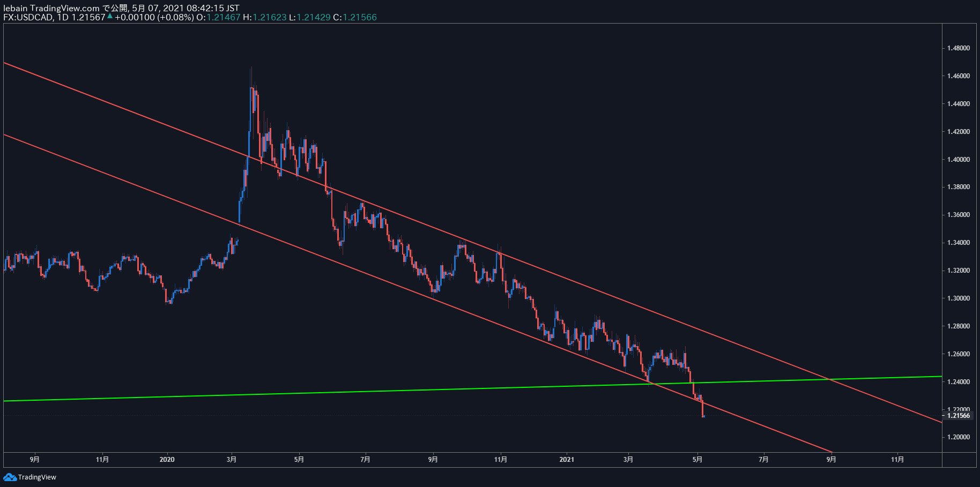Click the 1.36000 price axis label
The image size is (980, 487).
[x=958, y=215]
